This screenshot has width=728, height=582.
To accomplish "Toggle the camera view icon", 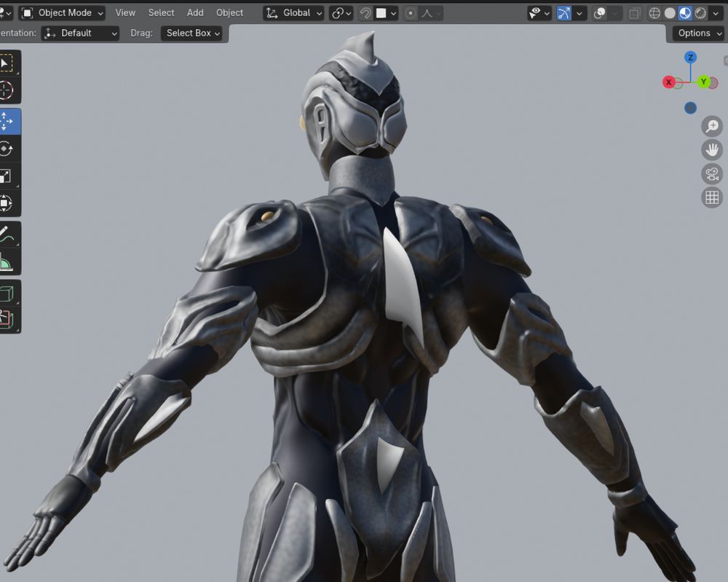I will click(x=712, y=174).
